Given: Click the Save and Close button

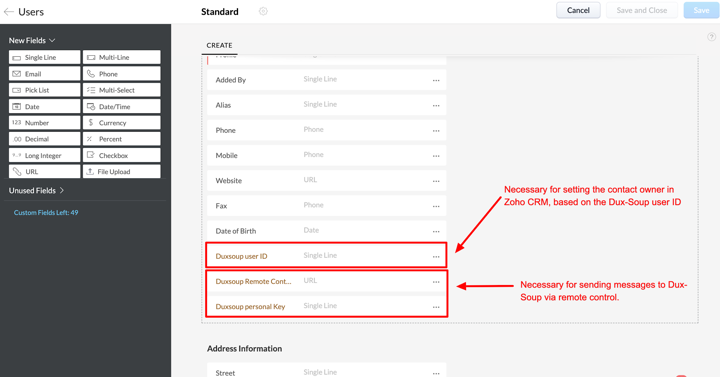Looking at the screenshot, I should tap(641, 10).
